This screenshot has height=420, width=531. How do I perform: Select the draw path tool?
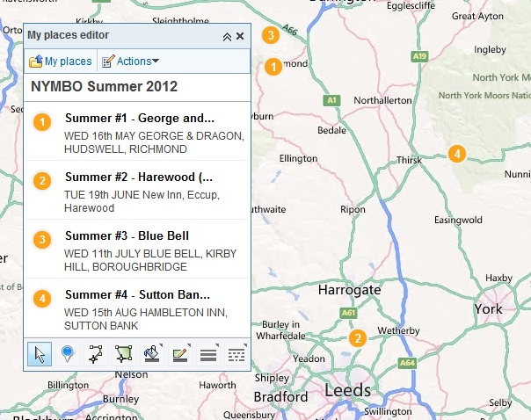(95, 354)
